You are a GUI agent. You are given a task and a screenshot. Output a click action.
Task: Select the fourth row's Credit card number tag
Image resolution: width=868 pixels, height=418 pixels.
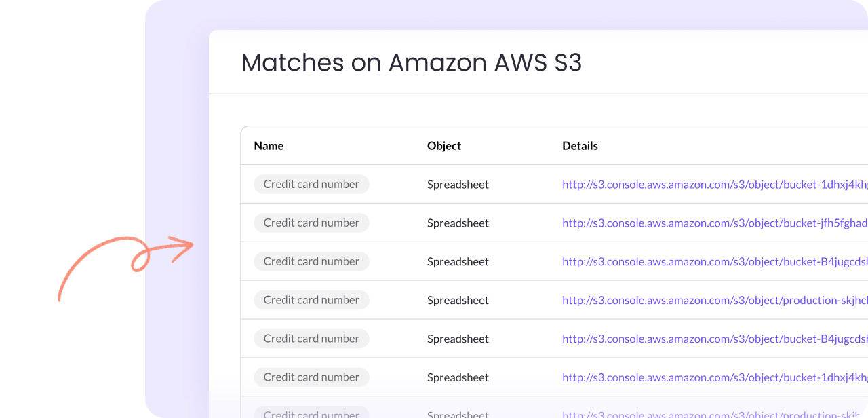[311, 300]
